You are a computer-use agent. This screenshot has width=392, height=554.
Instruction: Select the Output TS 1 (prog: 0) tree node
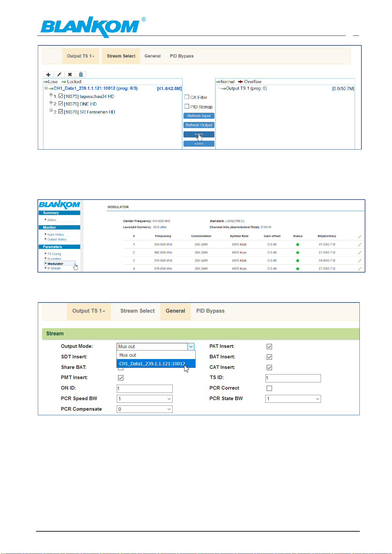click(x=246, y=88)
